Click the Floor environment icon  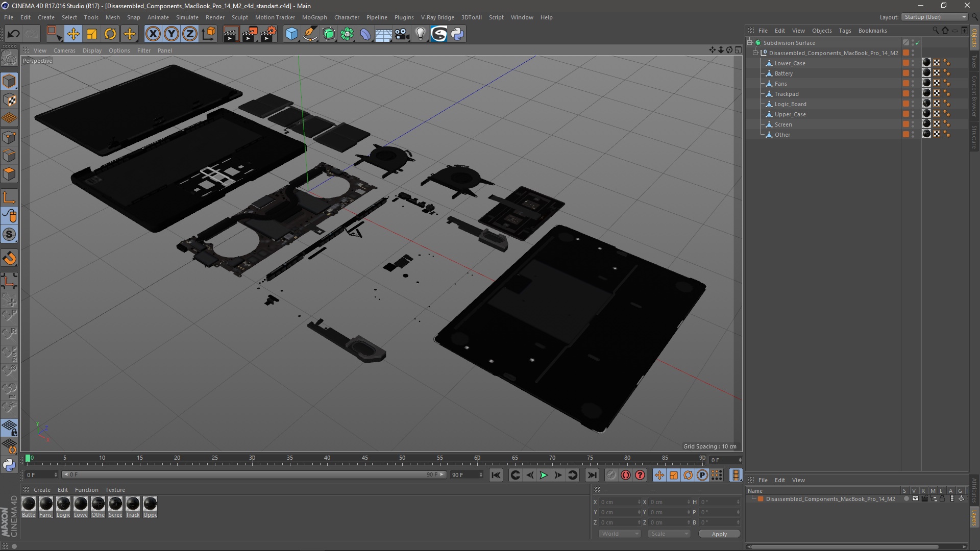(x=384, y=34)
